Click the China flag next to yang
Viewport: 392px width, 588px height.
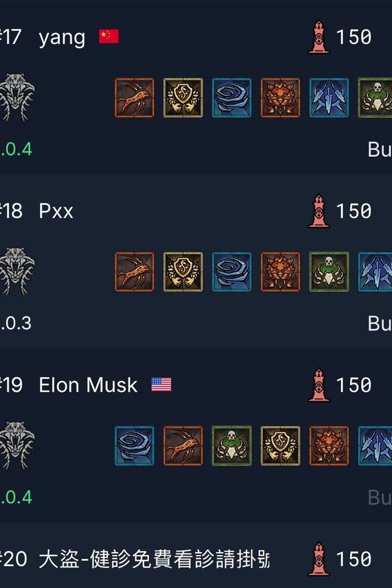click(109, 36)
